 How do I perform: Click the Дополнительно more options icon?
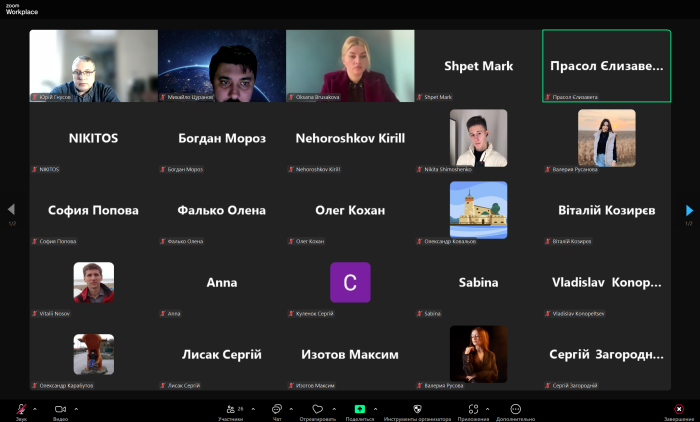point(515,409)
